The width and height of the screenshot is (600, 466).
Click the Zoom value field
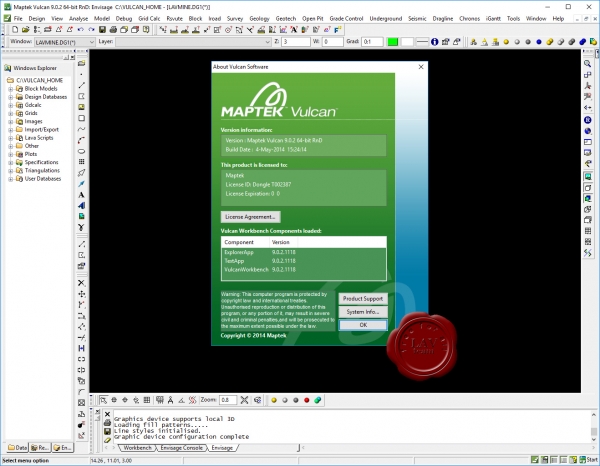pyautogui.click(x=228, y=400)
